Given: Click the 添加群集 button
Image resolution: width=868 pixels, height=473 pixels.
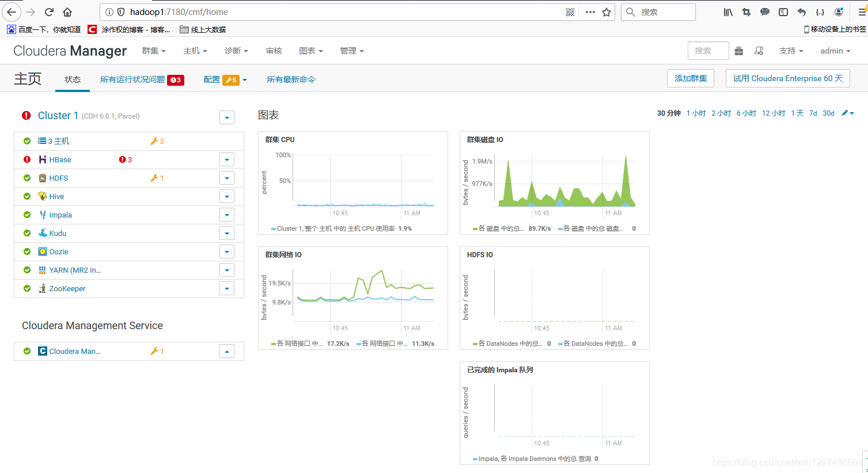Looking at the screenshot, I should (691, 78).
